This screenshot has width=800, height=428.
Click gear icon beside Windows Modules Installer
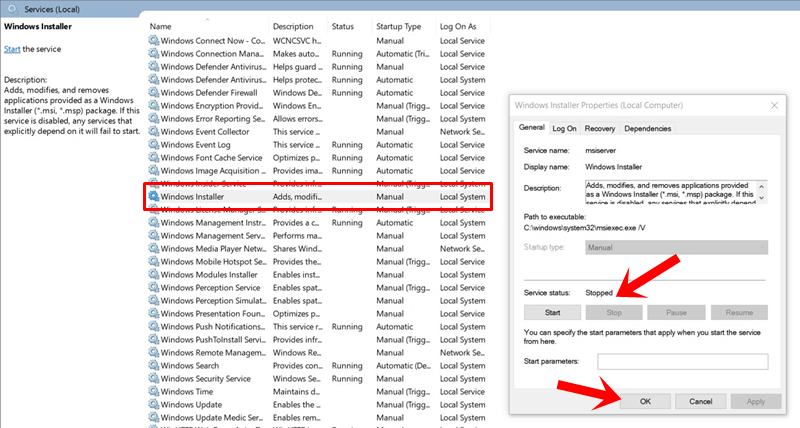(154, 274)
